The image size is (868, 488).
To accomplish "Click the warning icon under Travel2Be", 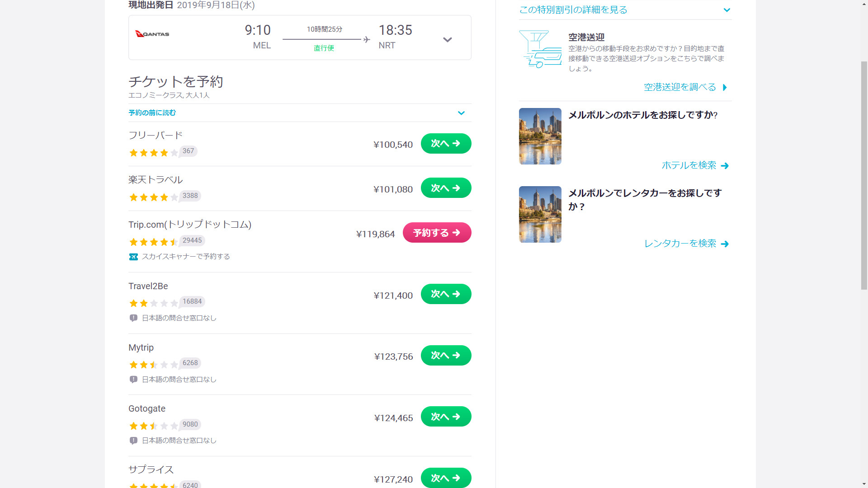I will point(133,318).
